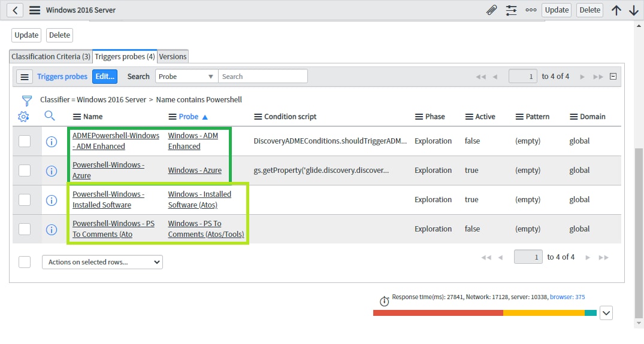The image size is (644, 344).
Task: Open Probe search field dropdown
Action: tap(186, 76)
